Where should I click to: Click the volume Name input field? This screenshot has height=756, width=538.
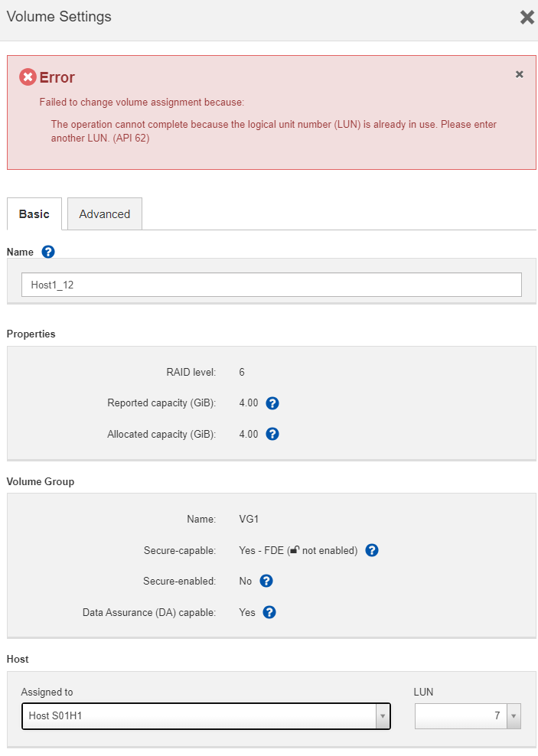tap(271, 285)
